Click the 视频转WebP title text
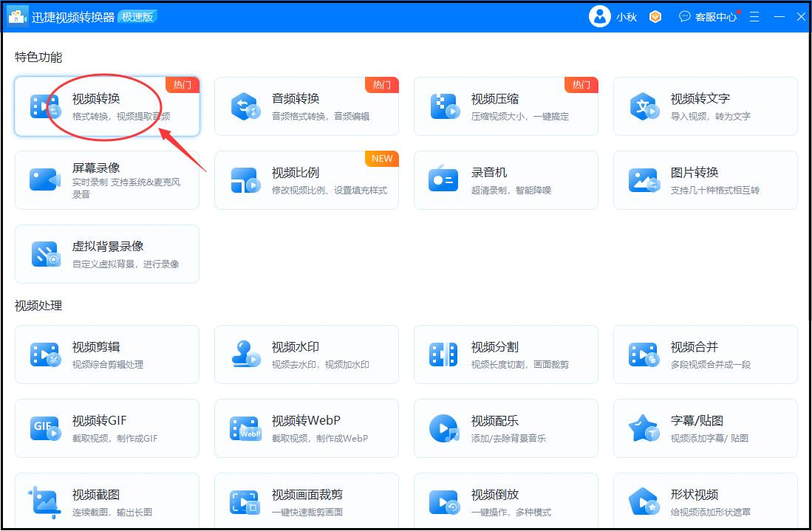The image size is (812, 531). coord(306,421)
